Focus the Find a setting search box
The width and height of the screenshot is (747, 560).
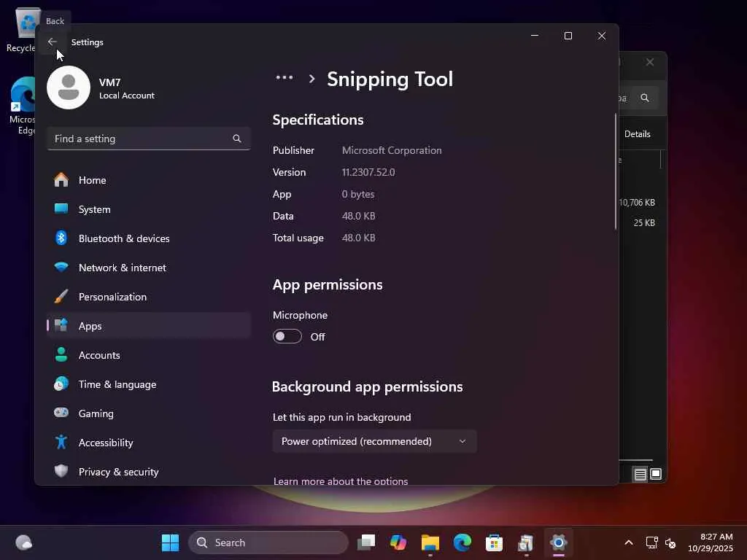[x=149, y=139]
